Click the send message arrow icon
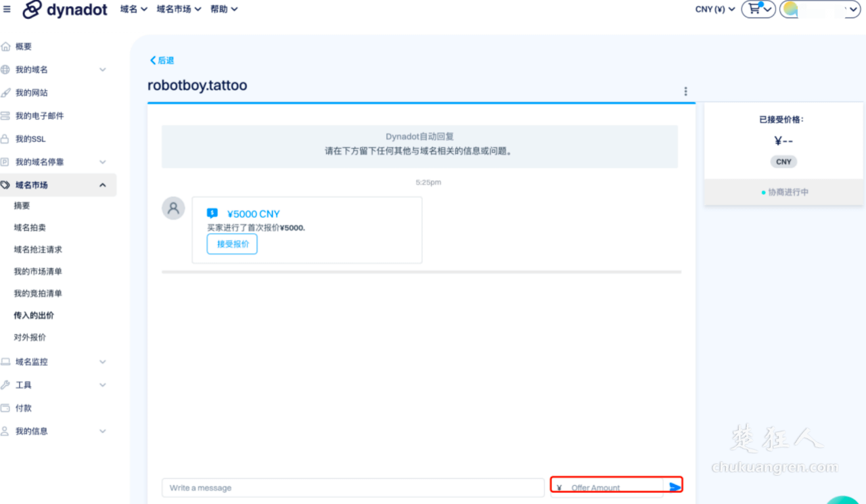The image size is (866, 504). (x=674, y=486)
